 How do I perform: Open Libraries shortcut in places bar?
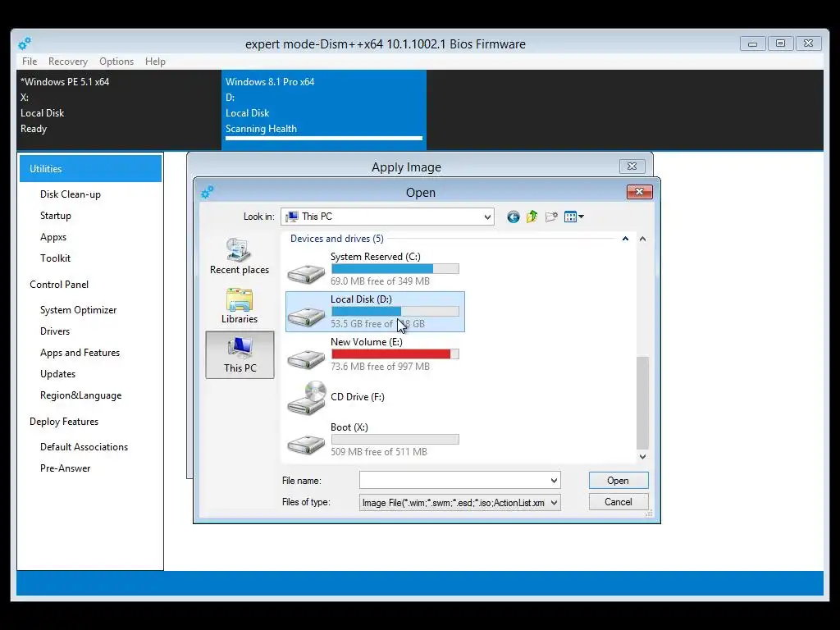tap(240, 306)
